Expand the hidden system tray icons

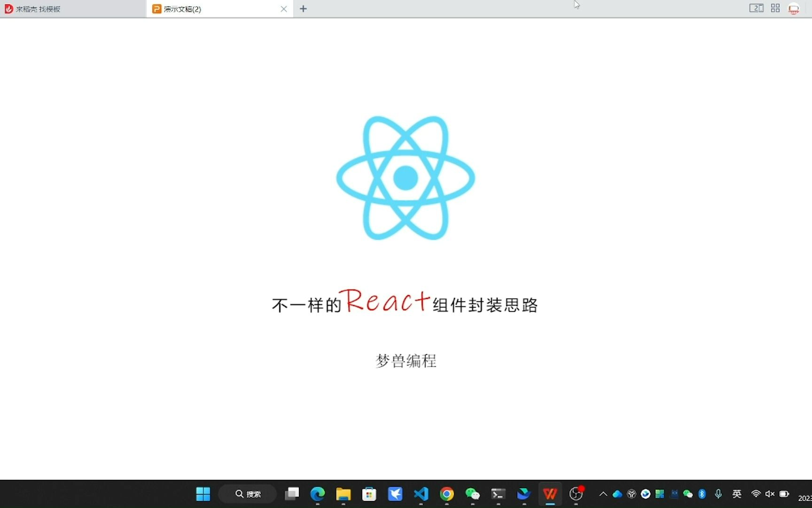pos(603,494)
